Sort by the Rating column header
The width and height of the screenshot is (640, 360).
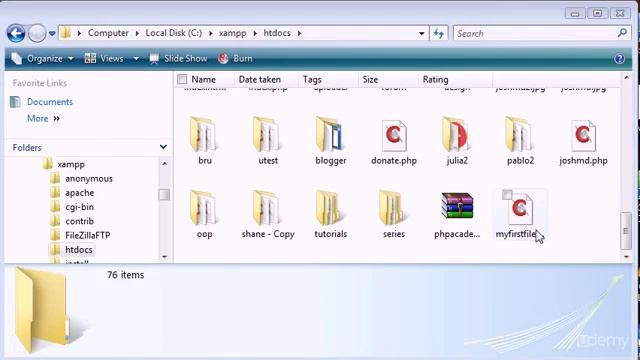pos(436,80)
